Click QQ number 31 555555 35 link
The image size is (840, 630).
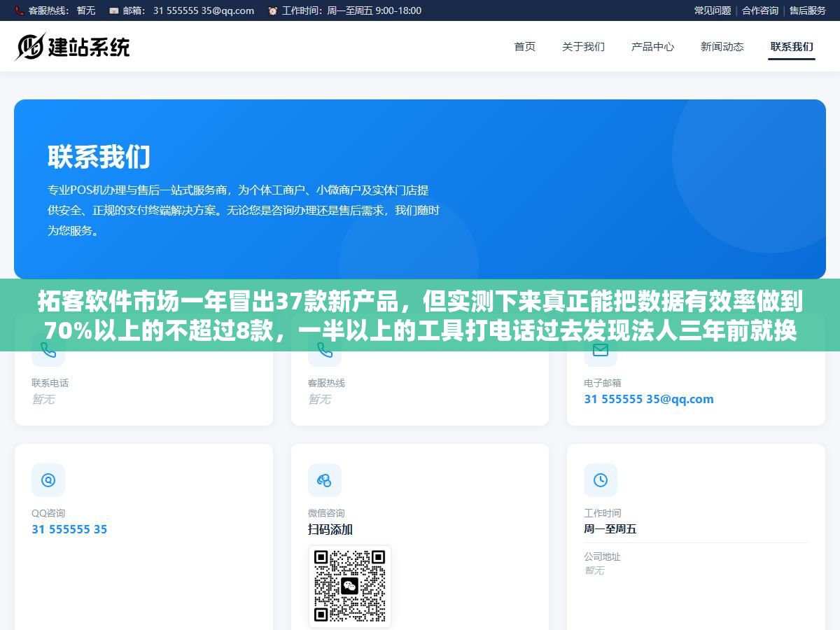(69, 529)
